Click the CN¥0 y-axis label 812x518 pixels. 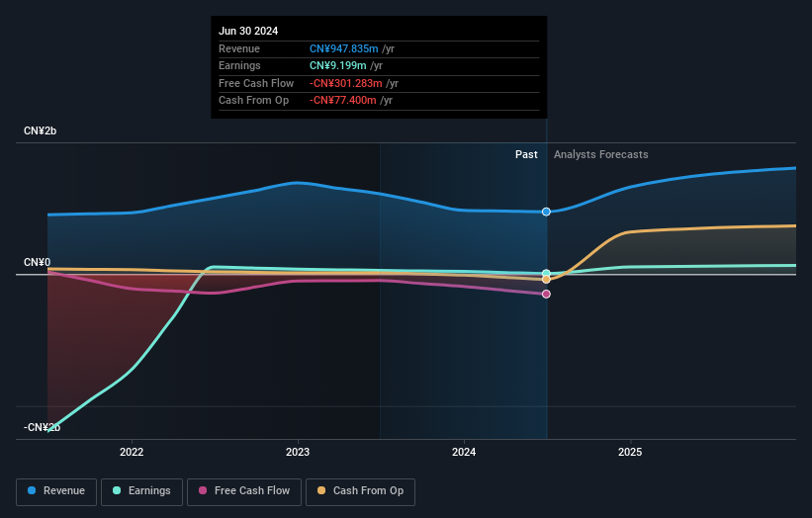38,262
